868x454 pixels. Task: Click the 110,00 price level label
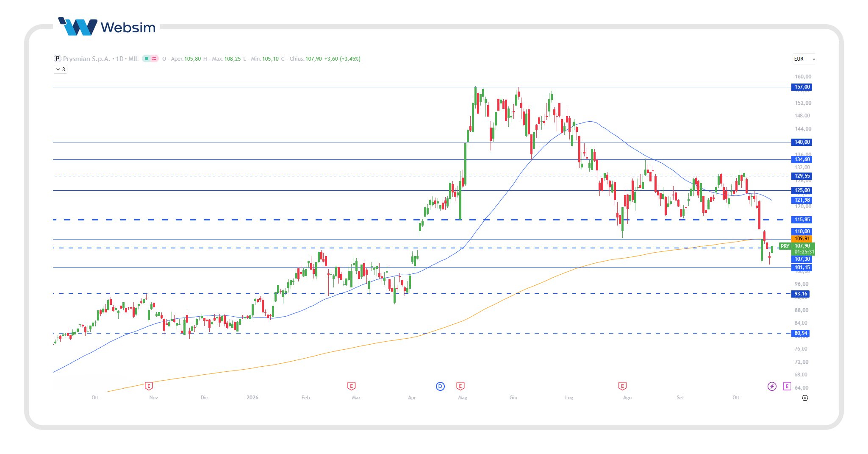pyautogui.click(x=802, y=231)
